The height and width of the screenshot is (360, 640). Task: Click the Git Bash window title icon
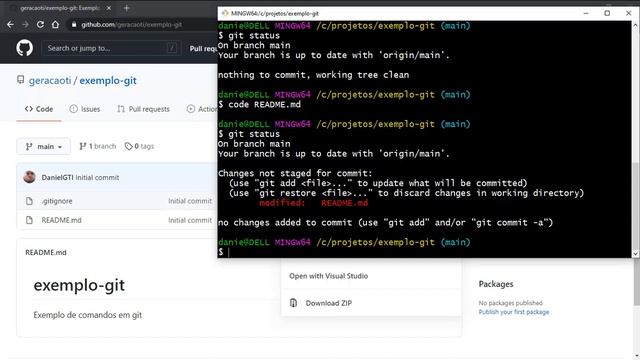pyautogui.click(x=225, y=13)
